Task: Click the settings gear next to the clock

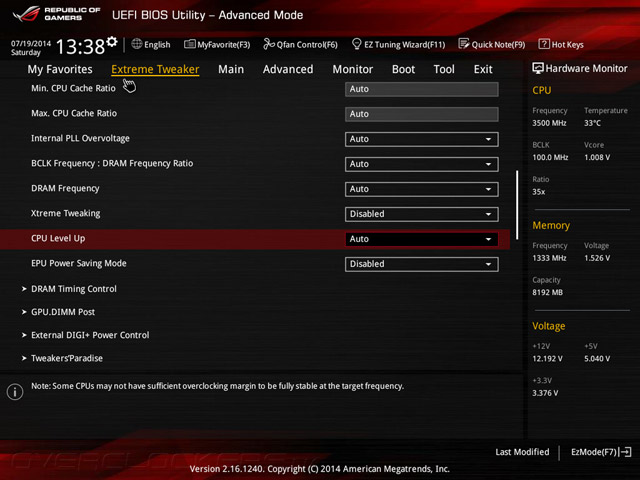Action: click(112, 41)
